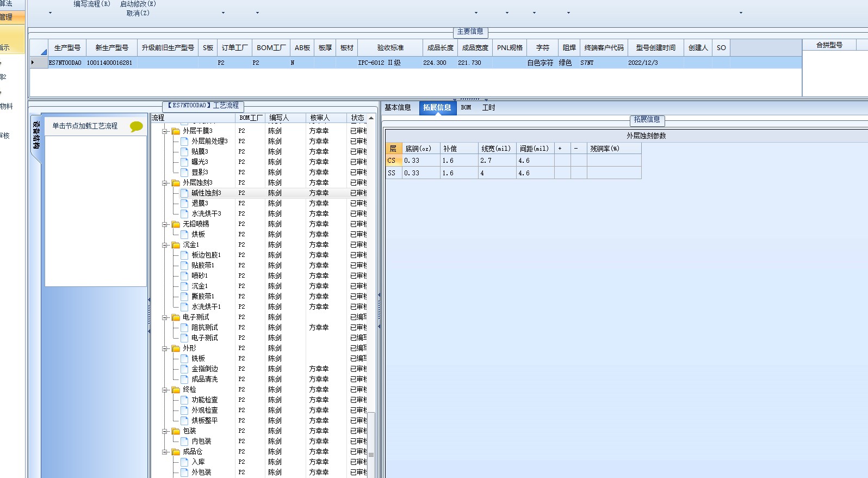Click the document icon beside 铣板
This screenshot has width=868, height=478.
(184, 358)
